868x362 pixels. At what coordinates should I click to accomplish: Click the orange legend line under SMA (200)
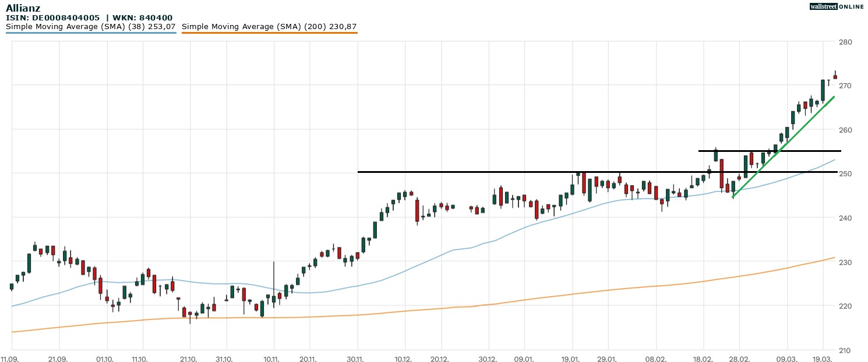[x=269, y=33]
